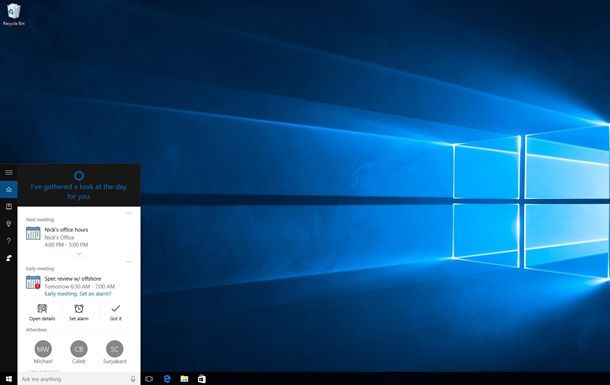Launch Microsoft Edge from the taskbar
The image size is (610, 385).
(x=167, y=379)
